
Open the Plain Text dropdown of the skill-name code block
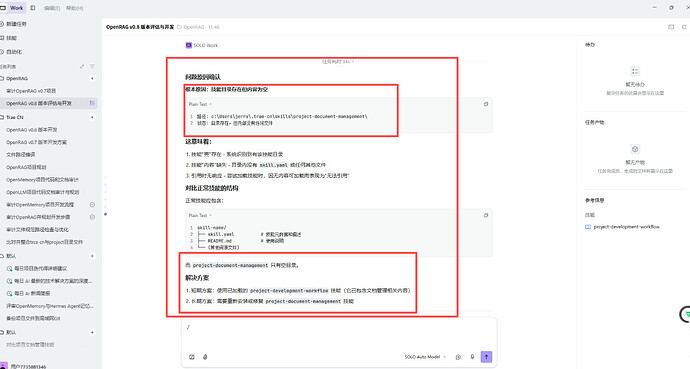(200, 216)
